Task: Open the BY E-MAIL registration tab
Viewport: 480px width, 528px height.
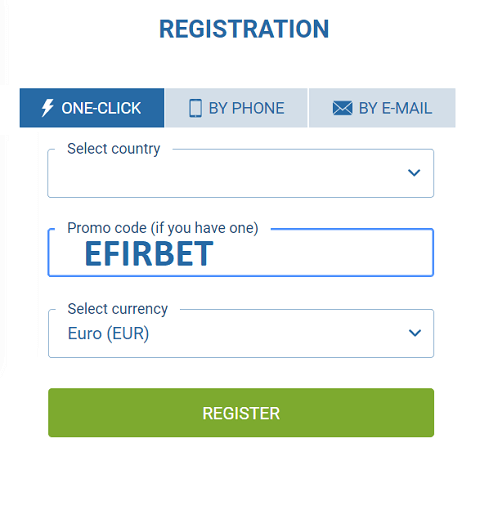Action: [382, 108]
